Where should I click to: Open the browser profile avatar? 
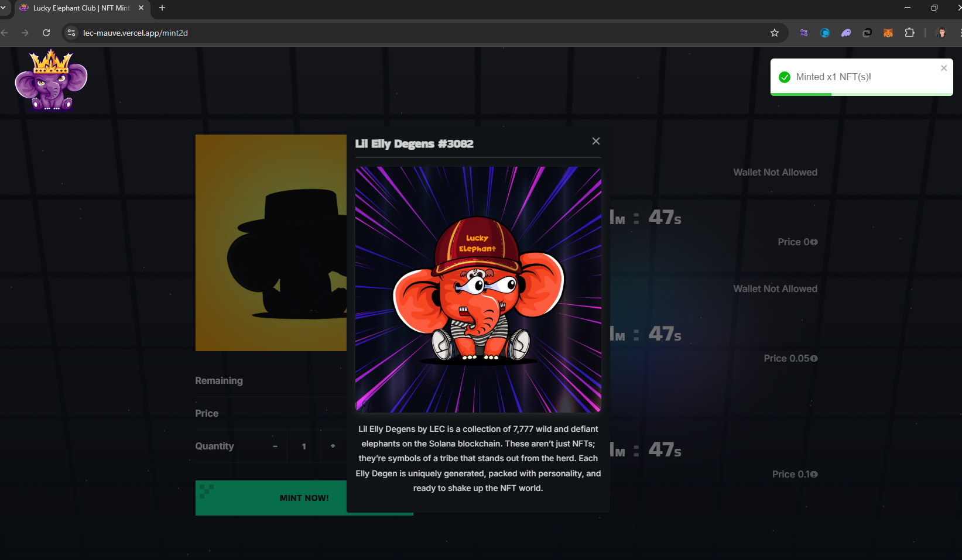click(x=942, y=33)
